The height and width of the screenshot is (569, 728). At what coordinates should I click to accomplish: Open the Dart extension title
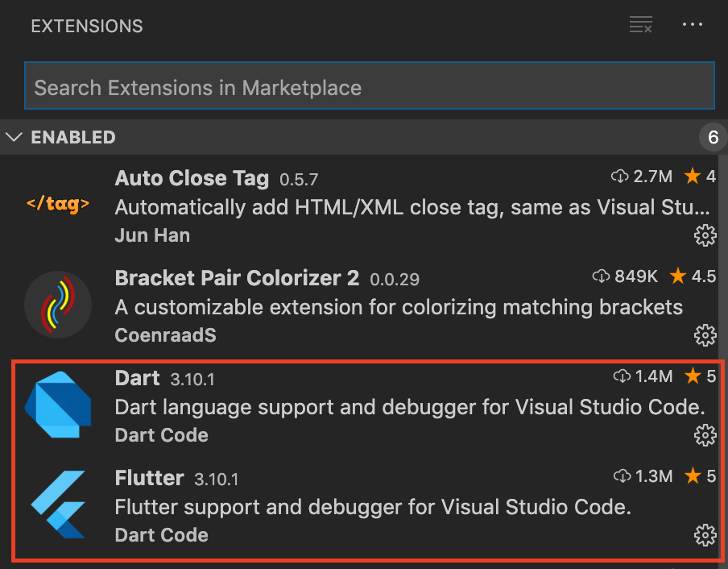(138, 378)
